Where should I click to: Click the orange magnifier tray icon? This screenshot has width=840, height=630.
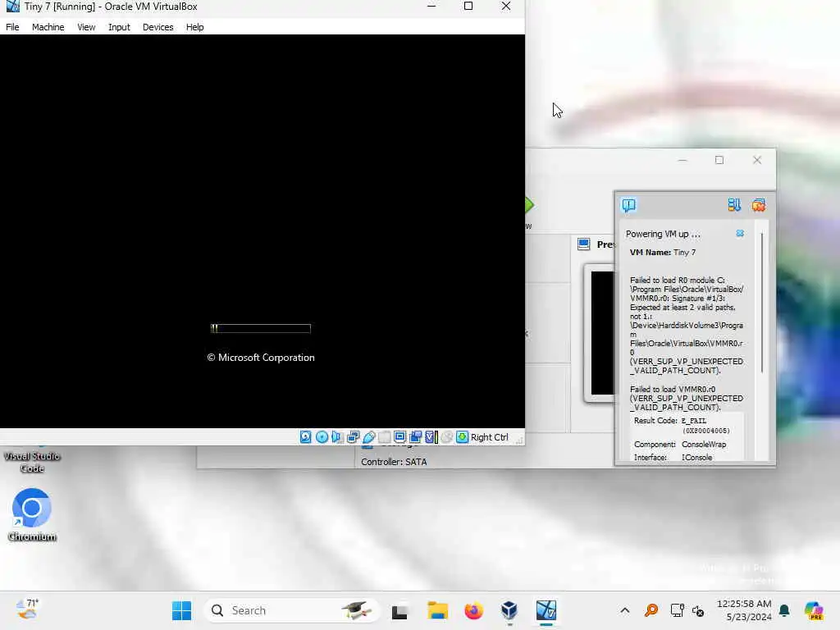pos(651,610)
